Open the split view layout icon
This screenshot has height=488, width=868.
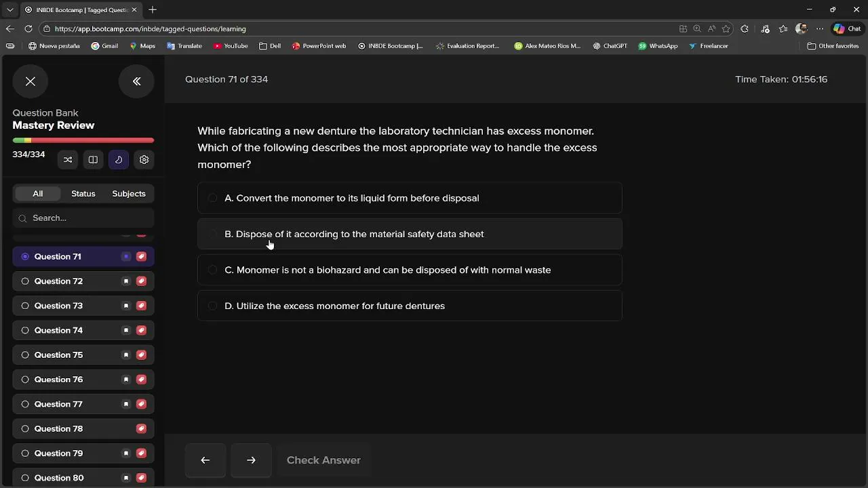coord(93,160)
